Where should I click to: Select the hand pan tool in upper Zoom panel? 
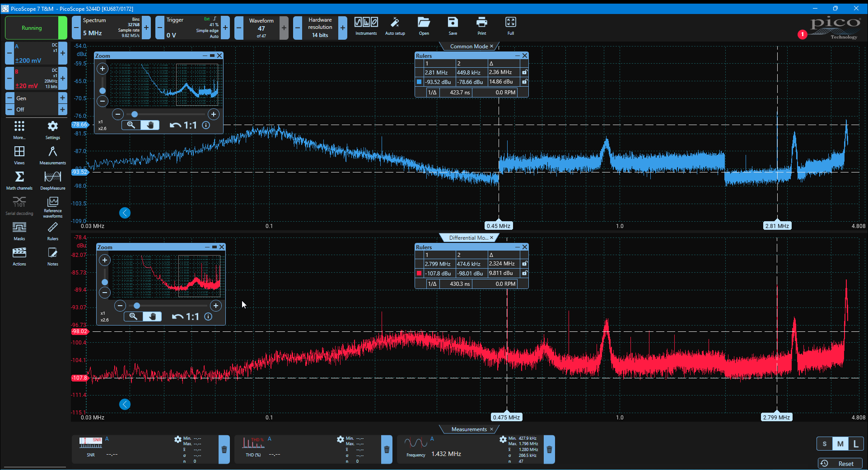(x=150, y=125)
